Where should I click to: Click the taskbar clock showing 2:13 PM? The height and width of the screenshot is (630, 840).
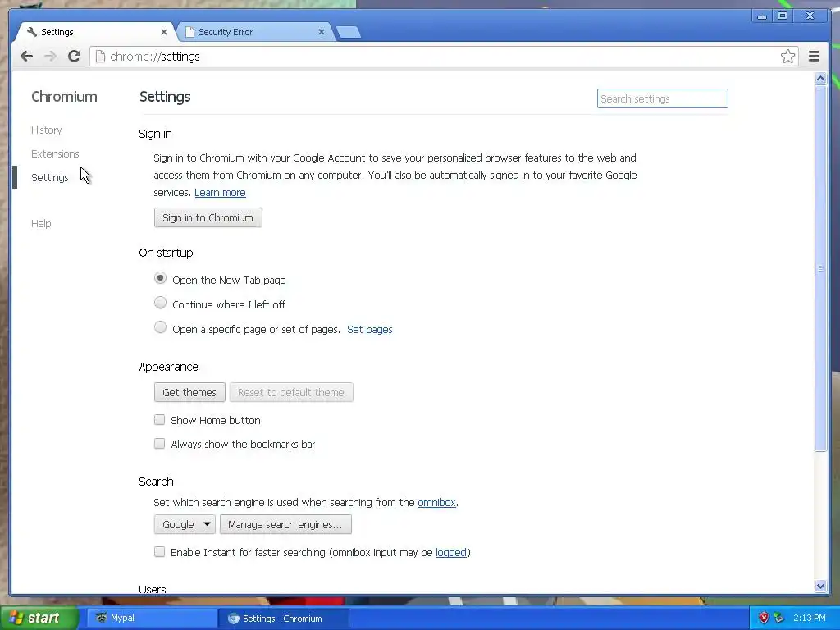coord(810,618)
